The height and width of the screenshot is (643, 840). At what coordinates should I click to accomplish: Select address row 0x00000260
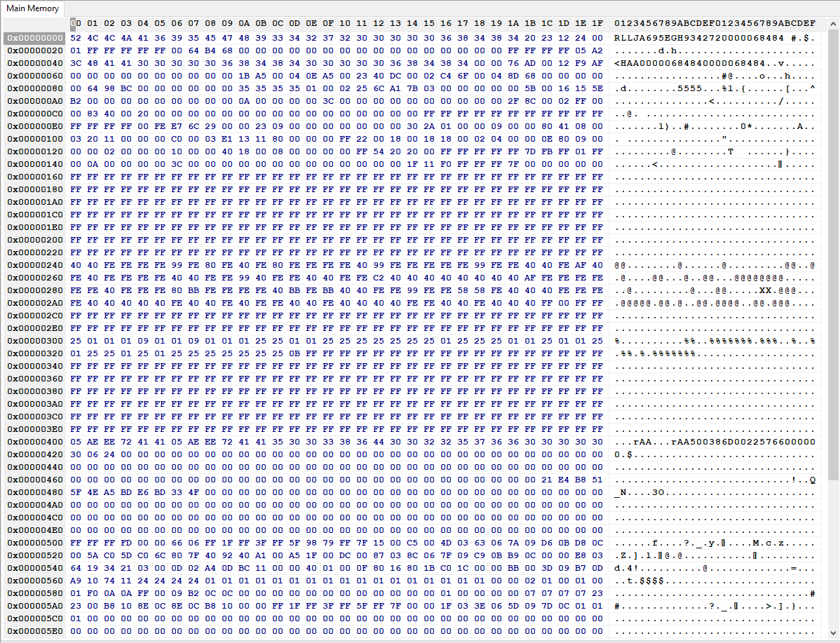click(35, 278)
